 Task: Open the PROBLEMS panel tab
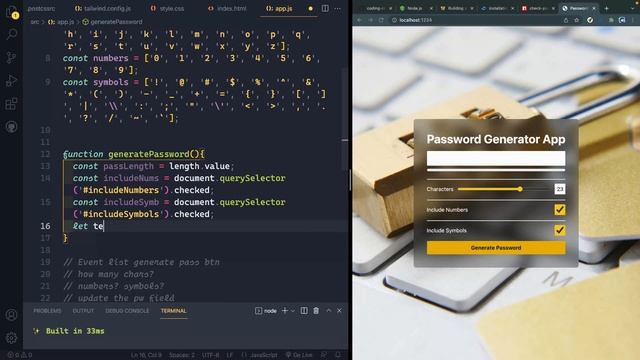pos(47,311)
